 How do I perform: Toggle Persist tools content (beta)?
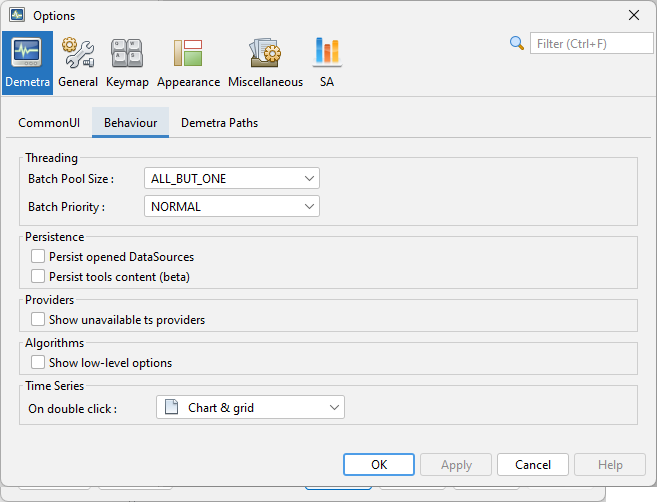click(38, 276)
